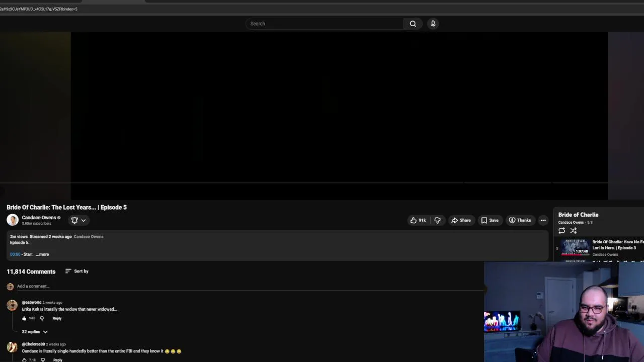Toggle playlist shuffle
Screen dimensions: 644x362
tap(573, 230)
